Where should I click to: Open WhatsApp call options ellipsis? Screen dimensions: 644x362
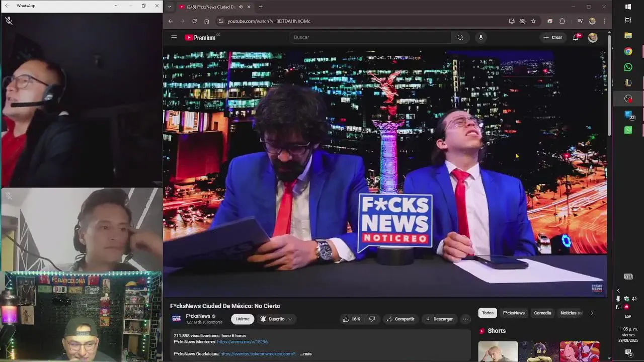tap(117, 6)
